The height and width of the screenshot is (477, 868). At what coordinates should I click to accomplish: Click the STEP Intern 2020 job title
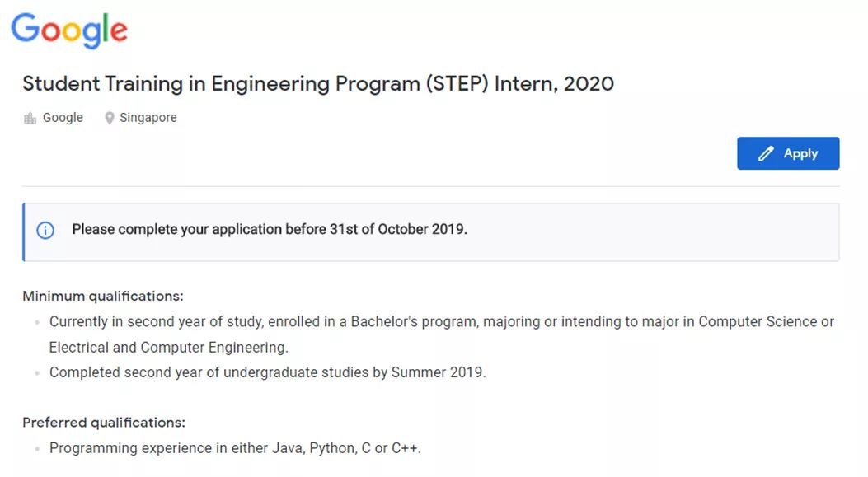[318, 83]
